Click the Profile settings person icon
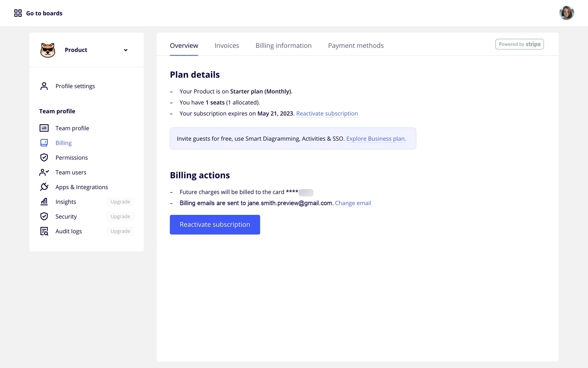Screen dimensions: 588x368 tap(44, 86)
